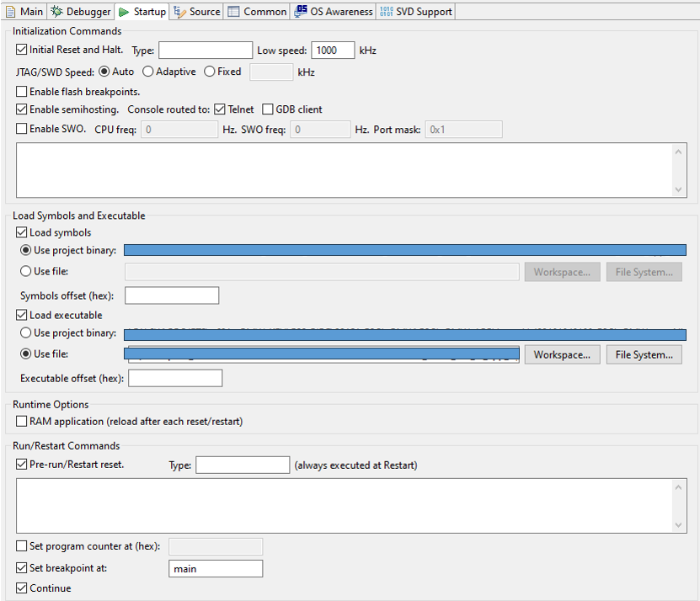Click the binary SVD Support icon
The width and height of the screenshot is (700, 601).
tap(387, 11)
